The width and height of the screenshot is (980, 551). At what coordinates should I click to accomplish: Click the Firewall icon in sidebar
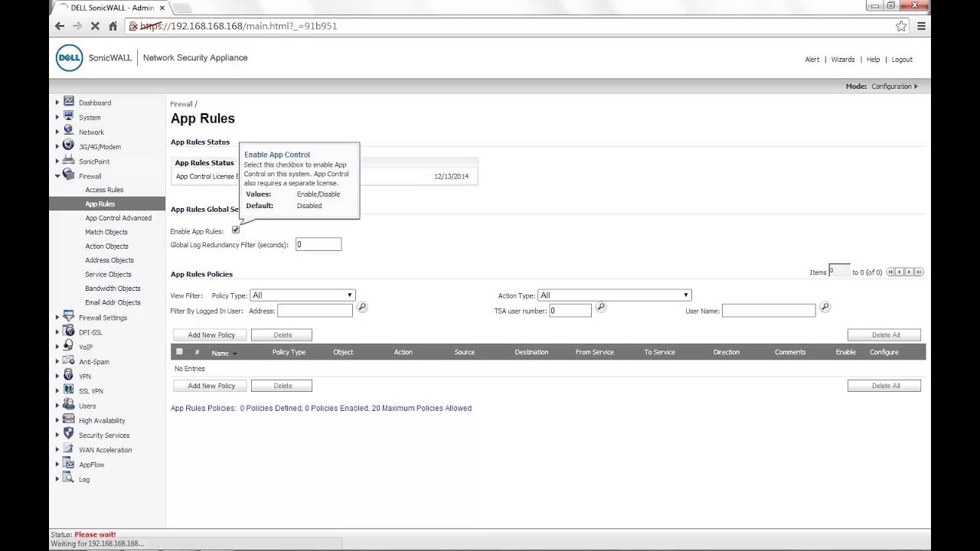(x=69, y=175)
